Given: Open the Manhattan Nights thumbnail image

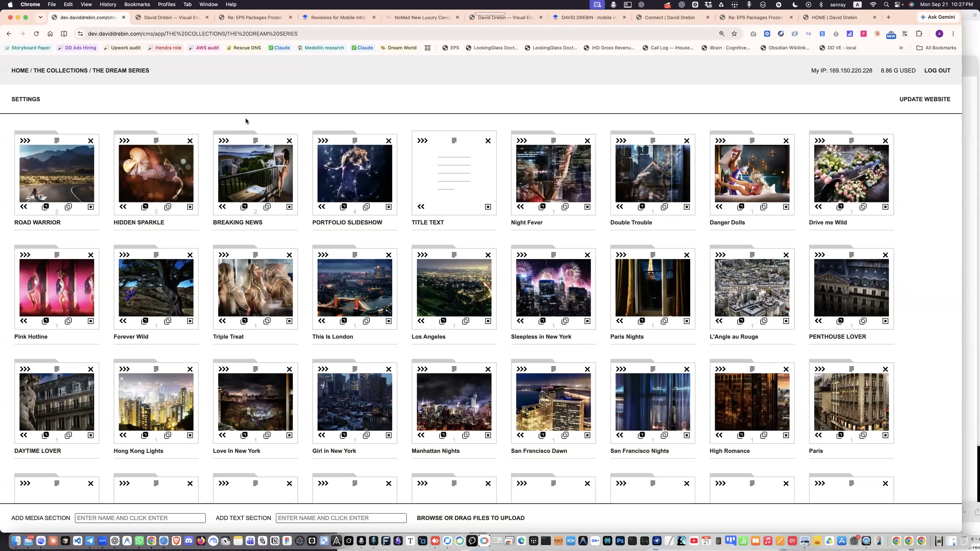Looking at the screenshot, I should [x=454, y=402].
